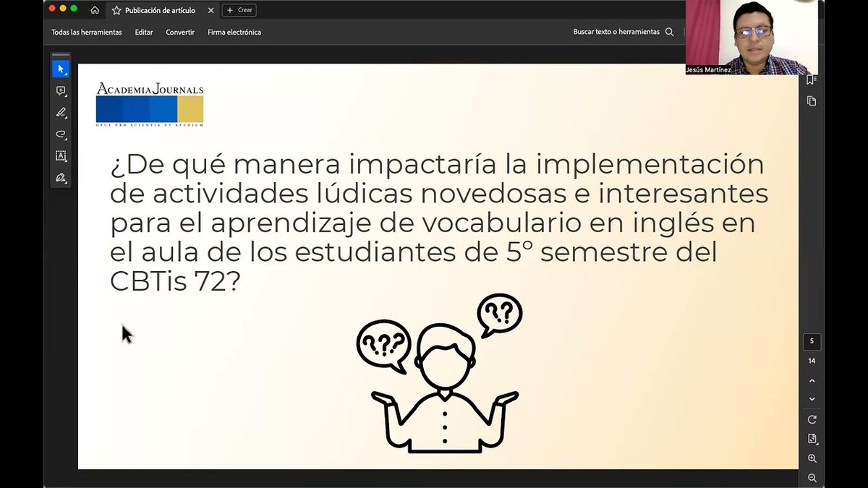The image size is (868, 488).
Task: Open page display options icon
Action: pos(812,439)
